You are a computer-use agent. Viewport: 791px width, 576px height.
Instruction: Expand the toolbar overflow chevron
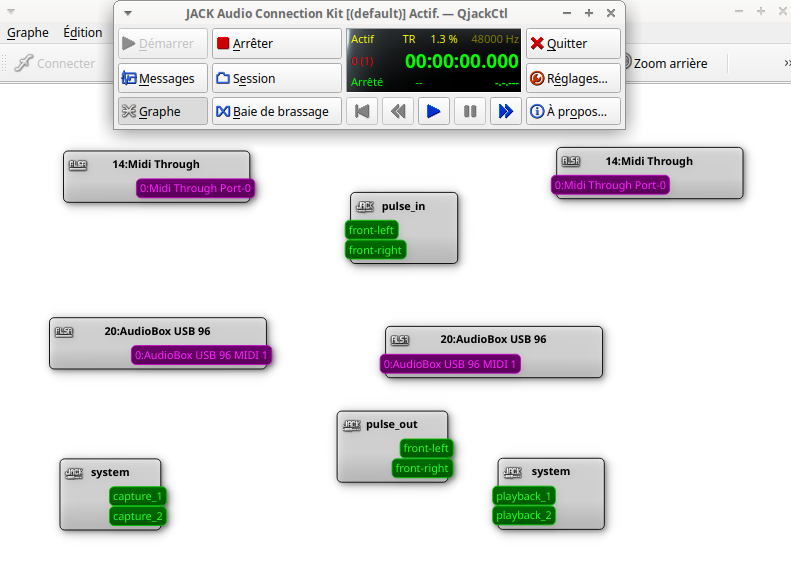787,63
